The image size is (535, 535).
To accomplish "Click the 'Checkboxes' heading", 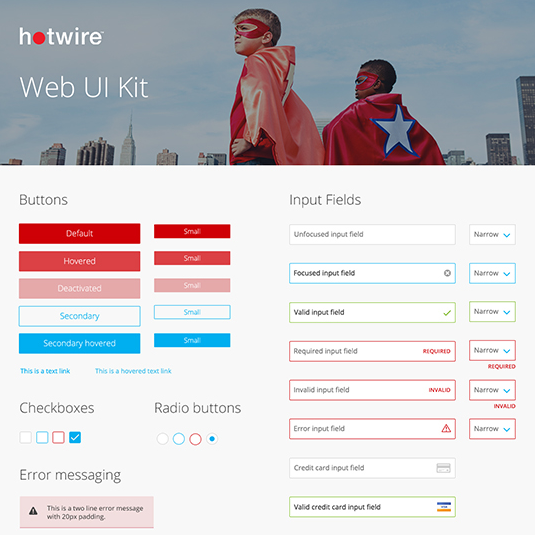I will pos(57,408).
